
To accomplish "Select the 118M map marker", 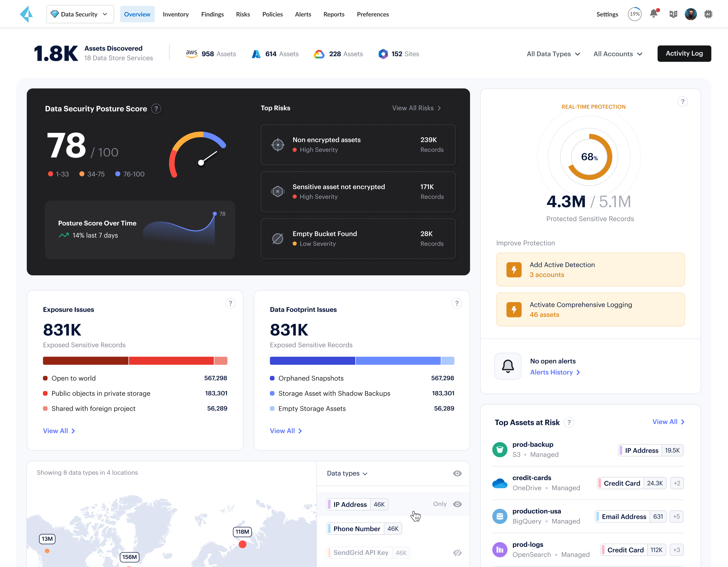I will 242,532.
